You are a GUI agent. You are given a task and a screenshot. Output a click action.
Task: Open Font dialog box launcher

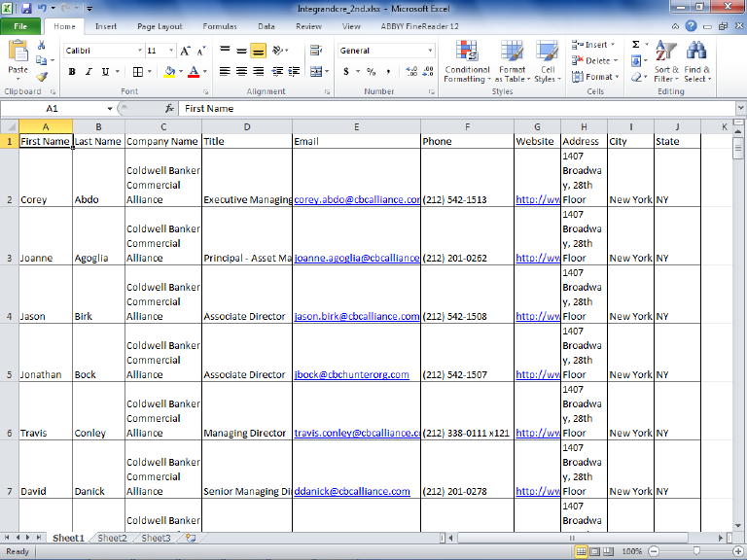[x=206, y=92]
